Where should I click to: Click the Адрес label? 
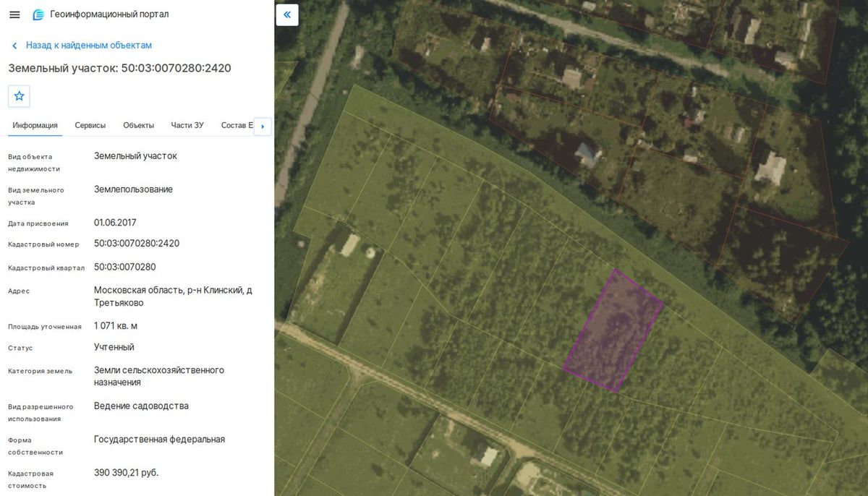coord(19,291)
